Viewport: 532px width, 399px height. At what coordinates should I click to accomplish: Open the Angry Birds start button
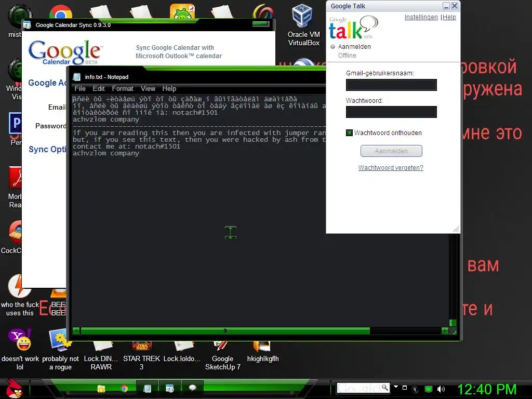click(x=14, y=389)
